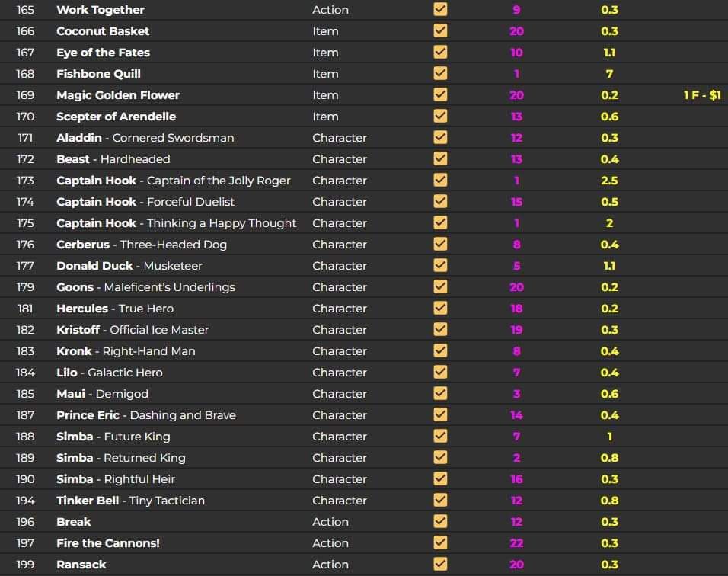Toggle the Maui Demigod checkbox
Screen dimensions: 728x576
(x=440, y=394)
